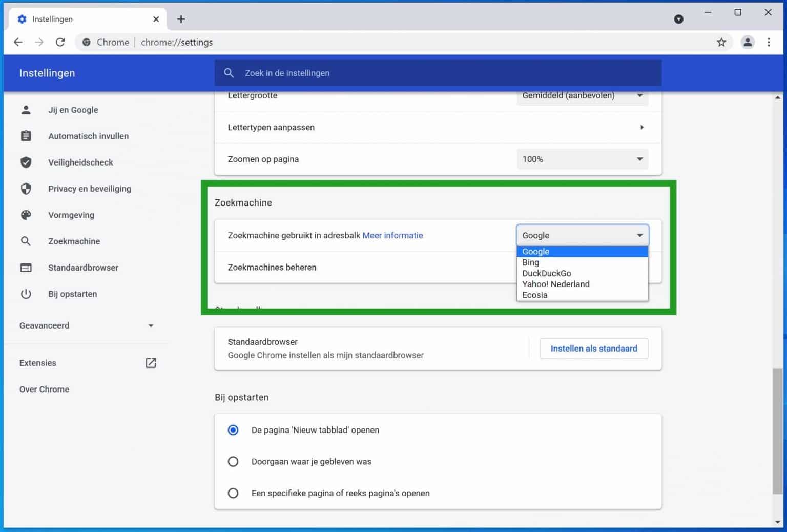Click the Standaardbrowser row title

click(x=262, y=342)
